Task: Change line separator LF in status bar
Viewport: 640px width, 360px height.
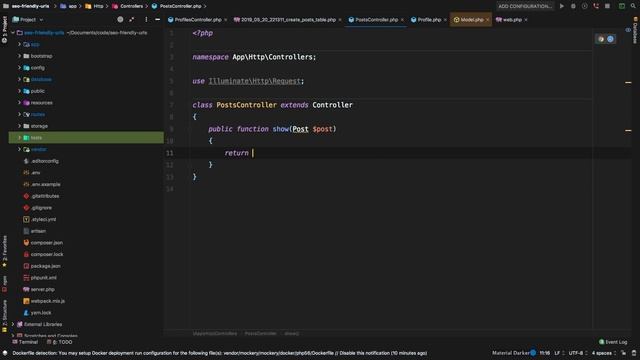Action: [x=559, y=353]
